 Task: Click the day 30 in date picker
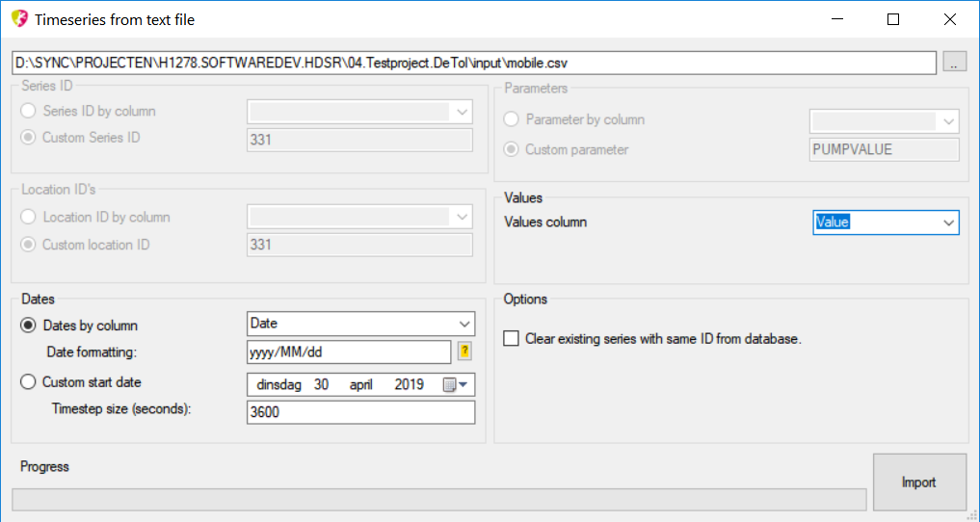(321, 385)
